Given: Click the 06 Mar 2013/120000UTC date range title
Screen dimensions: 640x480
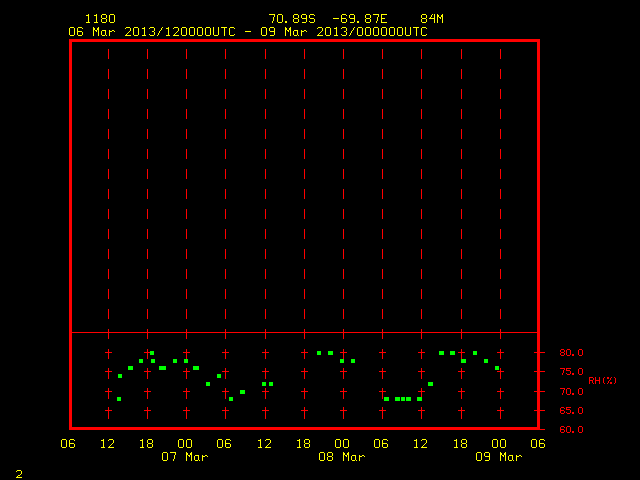Looking at the screenshot, I should click(248, 32).
